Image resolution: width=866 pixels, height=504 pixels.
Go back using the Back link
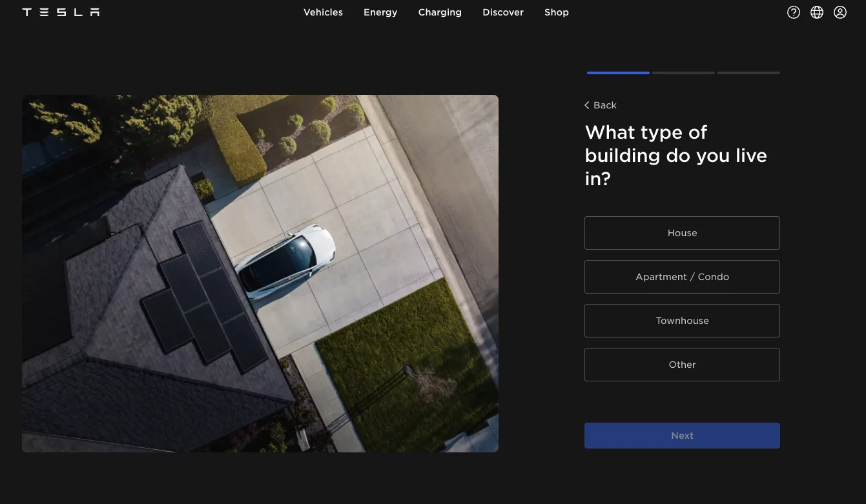(x=601, y=105)
